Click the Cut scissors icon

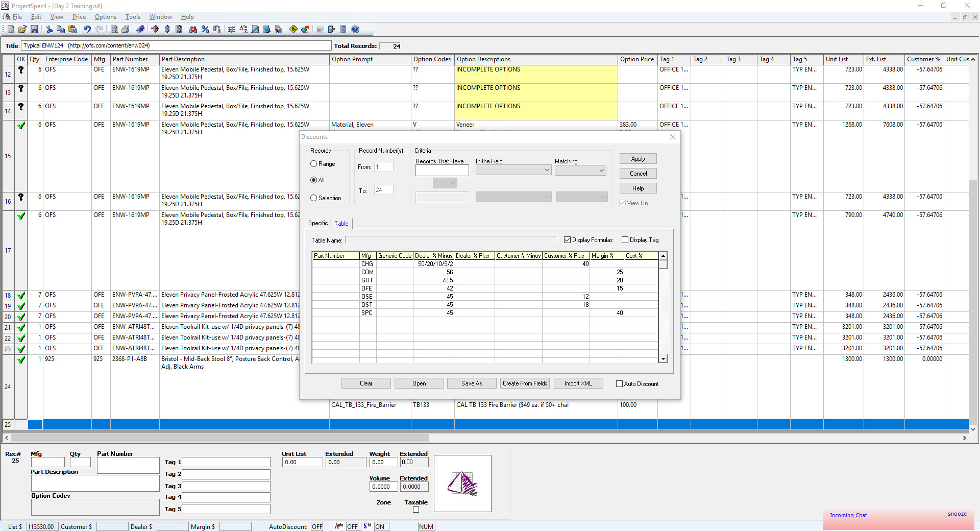pos(49,29)
